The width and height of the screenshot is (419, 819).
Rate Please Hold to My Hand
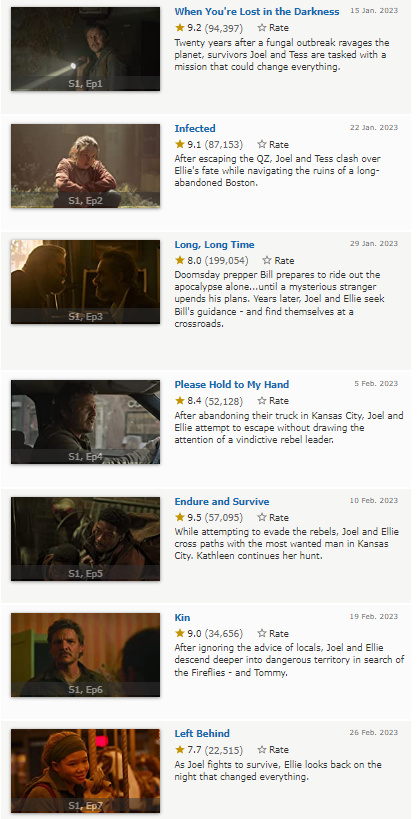(x=262, y=401)
